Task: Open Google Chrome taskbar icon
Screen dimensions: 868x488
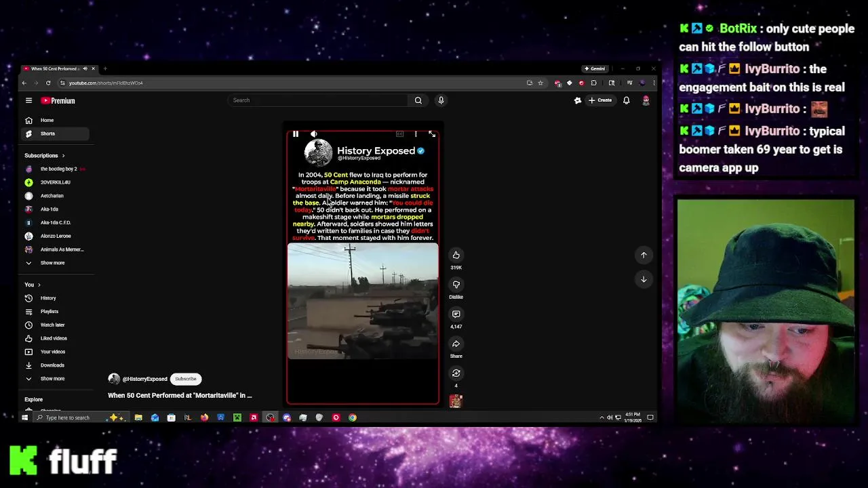Action: (x=353, y=418)
